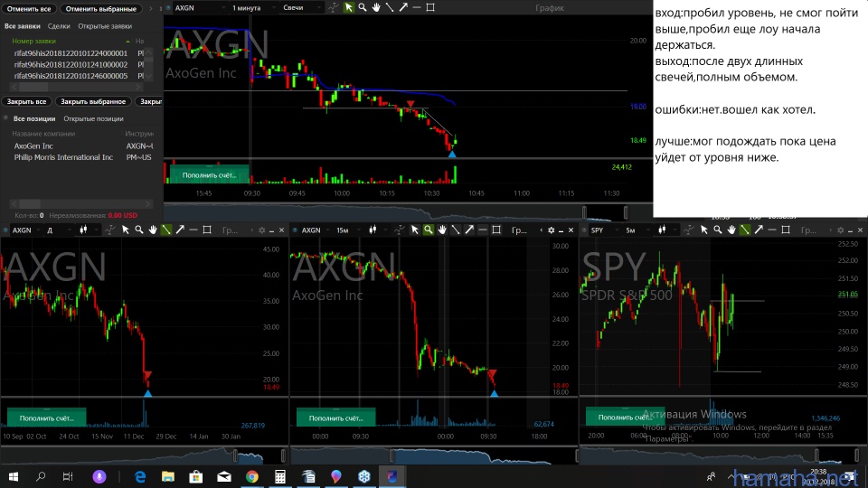Select the rectangle drawing tool in the top chart
The image size is (868, 488).
(429, 7)
